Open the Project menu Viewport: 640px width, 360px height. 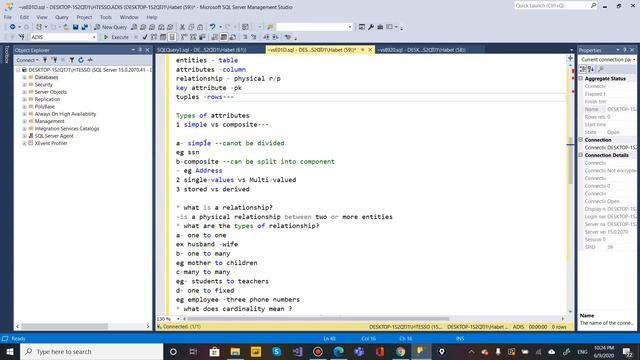pos(84,17)
